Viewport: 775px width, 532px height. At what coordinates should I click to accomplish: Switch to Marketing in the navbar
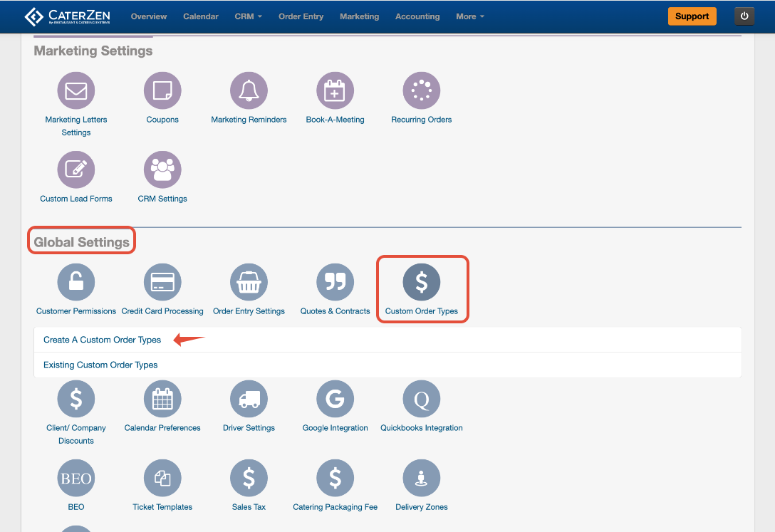pos(359,16)
